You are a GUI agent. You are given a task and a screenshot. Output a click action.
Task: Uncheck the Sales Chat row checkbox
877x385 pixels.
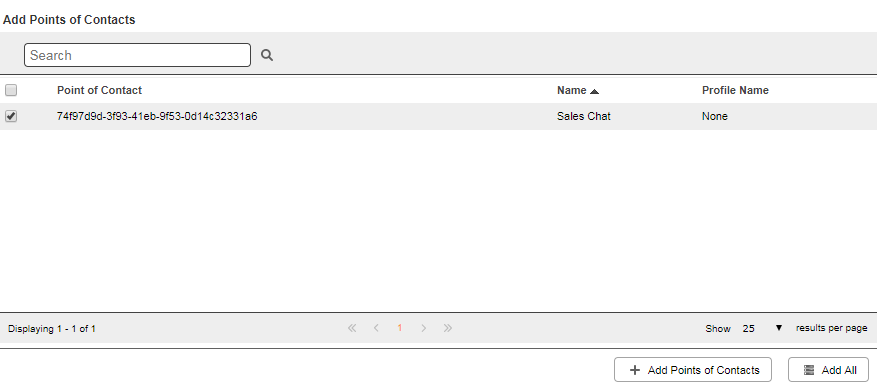point(11,116)
